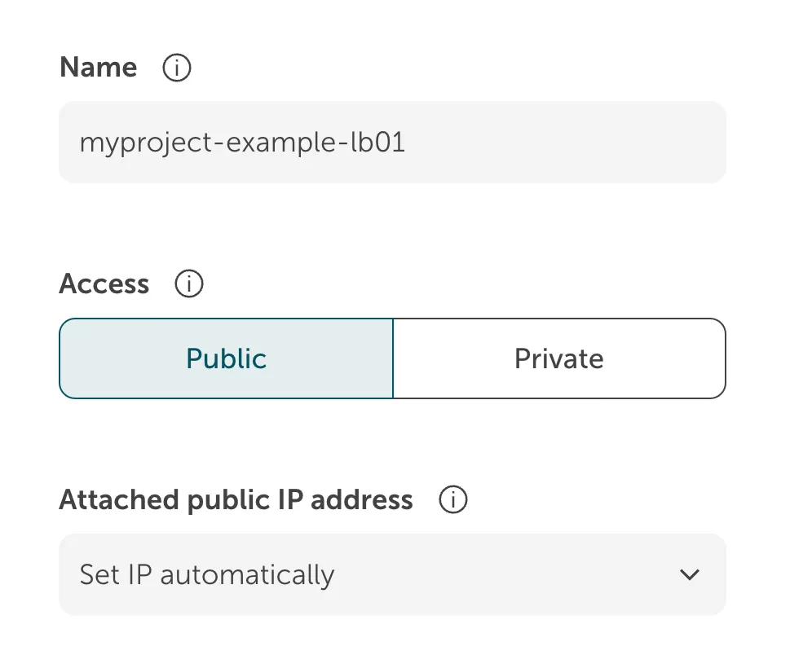
Task: Show help for the load balancer Name
Action: [177, 68]
